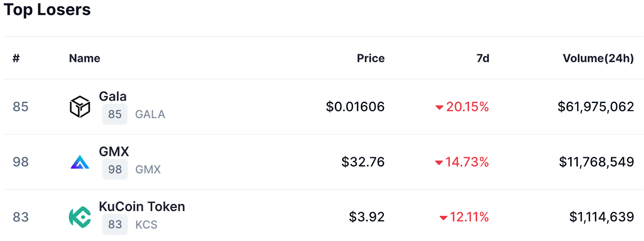644x241 pixels.
Task: Click Gala's red 7d down arrow
Action: pos(439,107)
